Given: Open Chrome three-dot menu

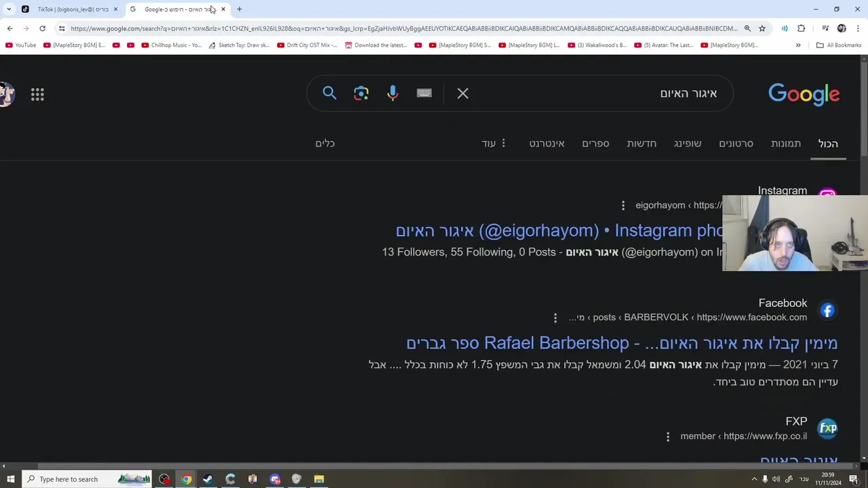Looking at the screenshot, I should coord(858,28).
